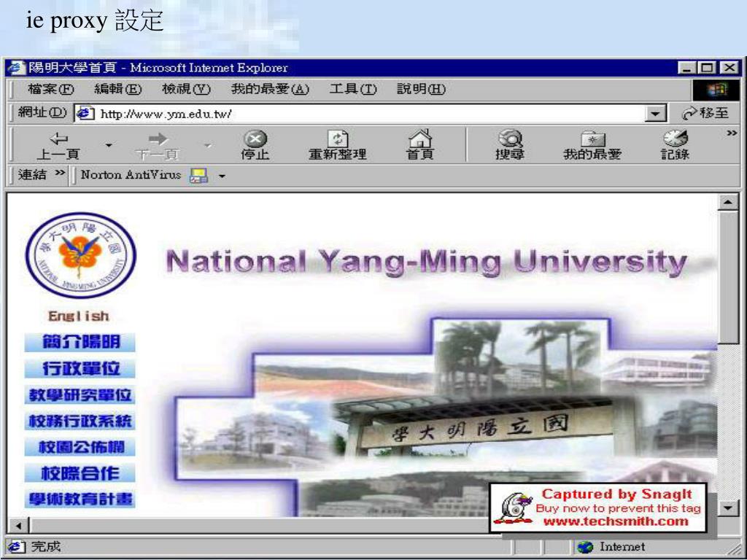Screen dimensions: 747x560
Task: Click the address field showing http://www.ym.edu.tw/
Action: (369, 114)
